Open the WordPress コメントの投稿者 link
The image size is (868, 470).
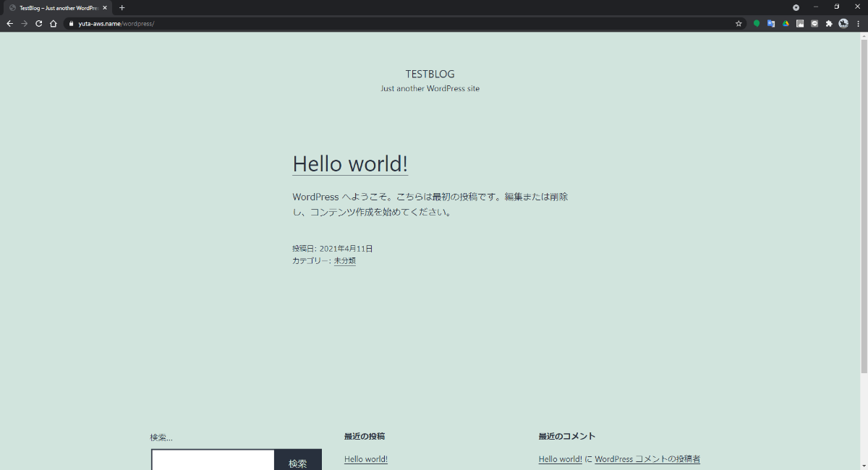(x=647, y=459)
